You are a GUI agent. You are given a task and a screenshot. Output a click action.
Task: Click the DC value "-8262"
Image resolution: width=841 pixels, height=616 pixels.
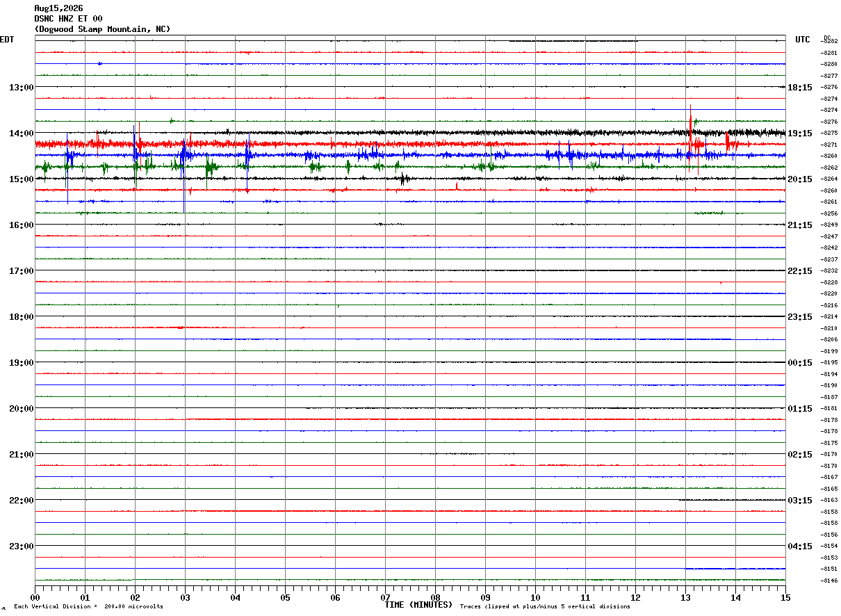click(830, 168)
